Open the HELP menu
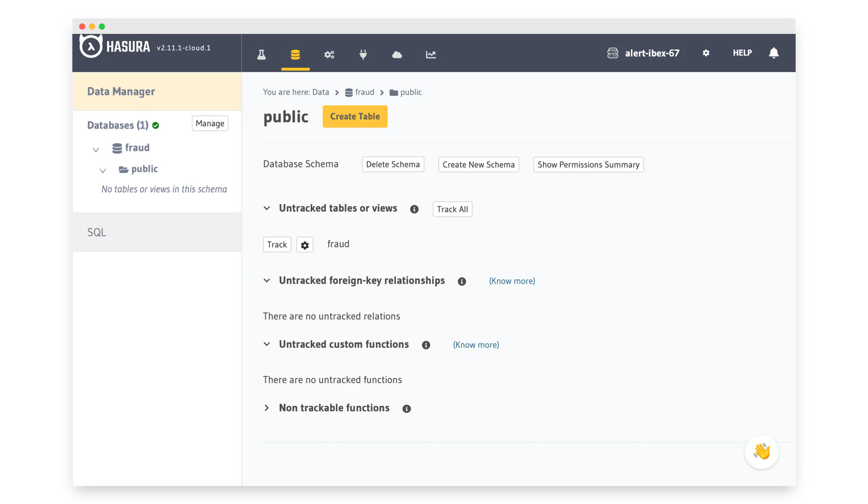Viewport: 868px width, 504px height. coord(742,53)
